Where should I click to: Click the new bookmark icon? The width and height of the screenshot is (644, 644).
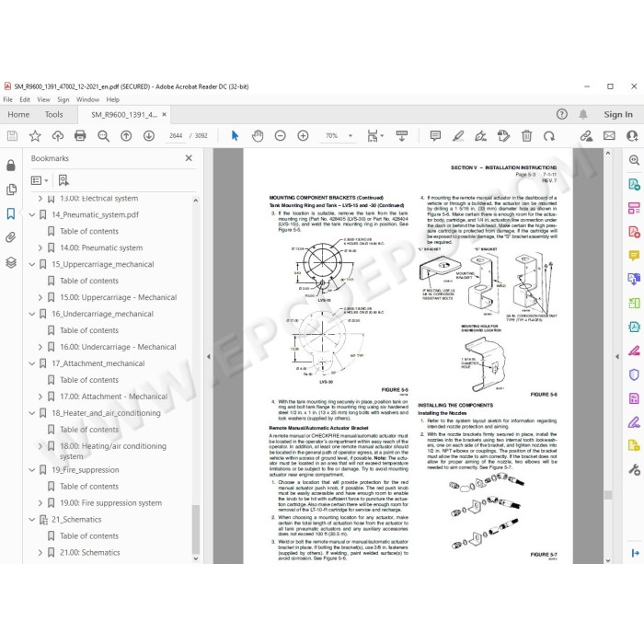63,180
